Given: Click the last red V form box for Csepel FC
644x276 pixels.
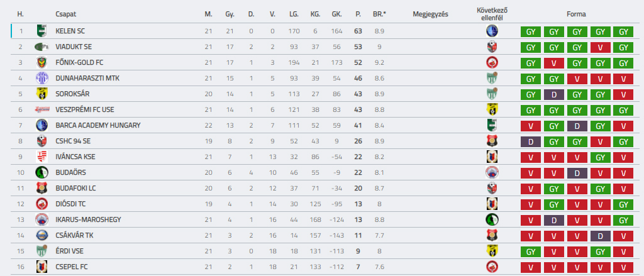Looking at the screenshot, I should click(623, 267).
